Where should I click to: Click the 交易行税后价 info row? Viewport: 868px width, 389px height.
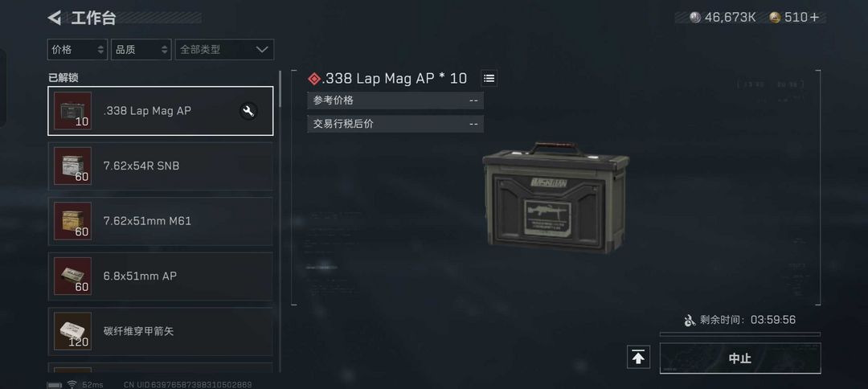coord(395,124)
